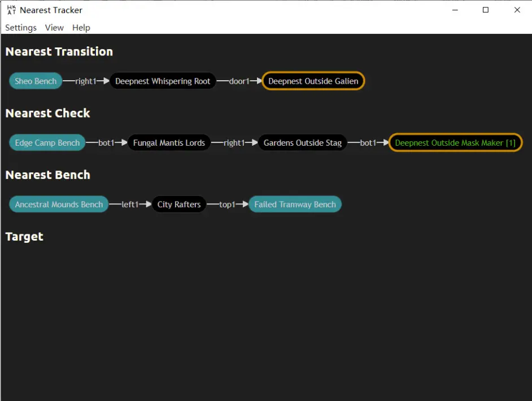Close the Nearest Tracker window

click(517, 10)
